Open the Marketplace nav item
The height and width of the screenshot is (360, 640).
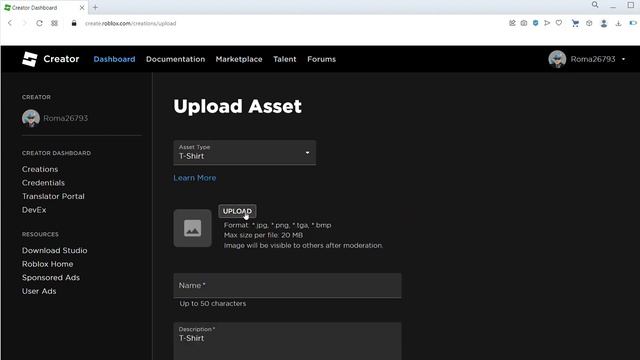pos(239,59)
